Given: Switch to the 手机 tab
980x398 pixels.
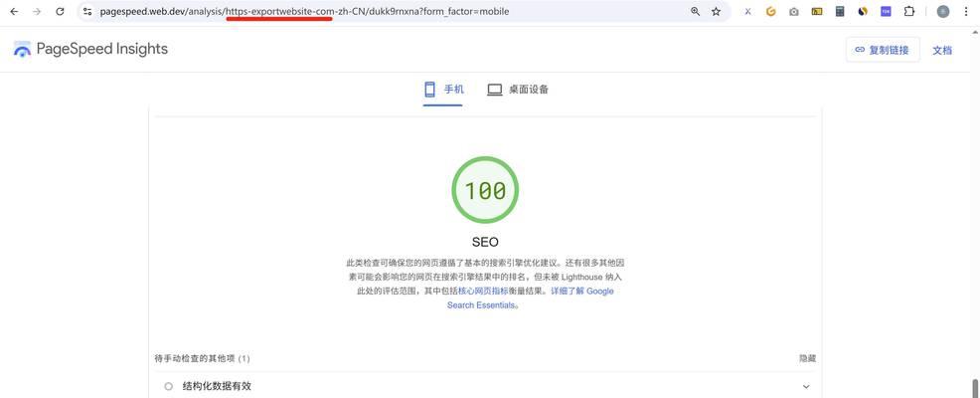Looking at the screenshot, I should click(443, 90).
